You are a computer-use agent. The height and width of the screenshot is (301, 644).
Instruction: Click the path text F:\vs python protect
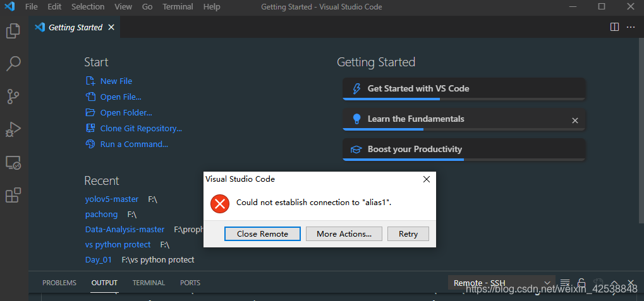[158, 259]
